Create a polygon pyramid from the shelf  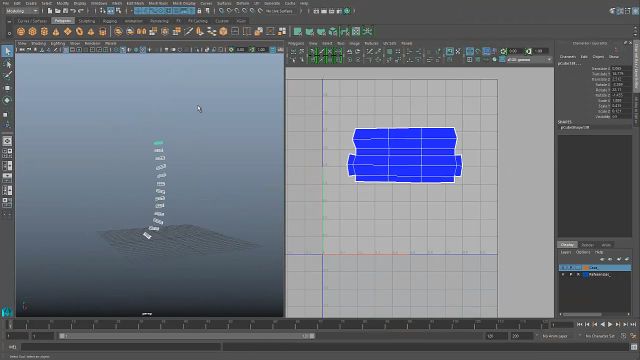(91, 31)
